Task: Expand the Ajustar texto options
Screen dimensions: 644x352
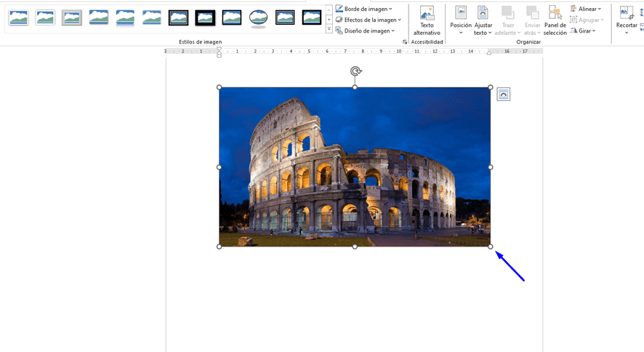Action: 483,21
